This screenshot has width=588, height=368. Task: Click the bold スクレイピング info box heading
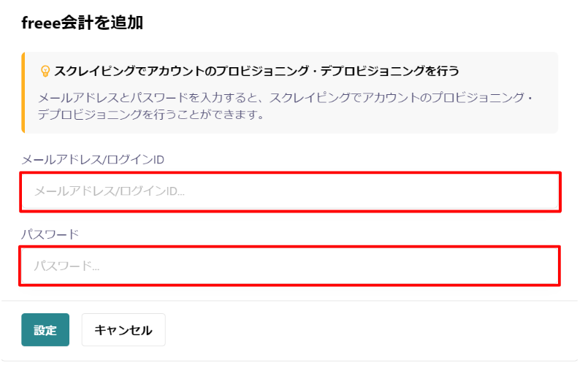coord(256,71)
